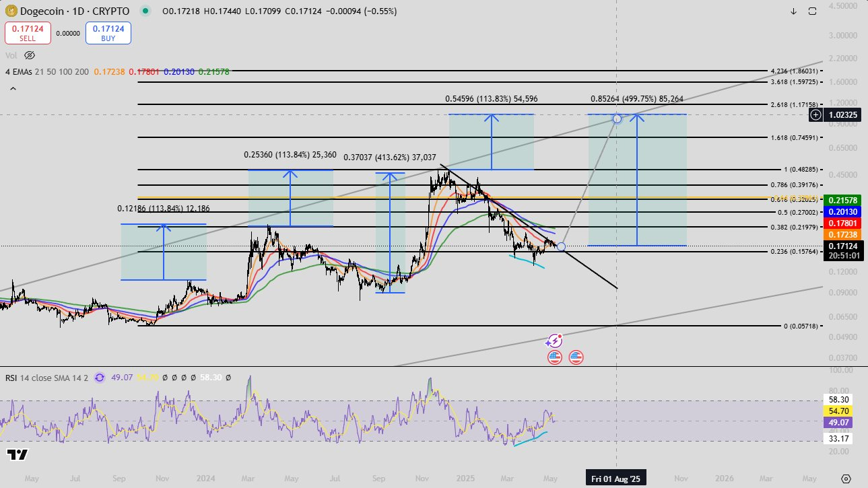The image size is (868, 488).
Task: Click the BUY 0.17124 button
Action: (108, 33)
